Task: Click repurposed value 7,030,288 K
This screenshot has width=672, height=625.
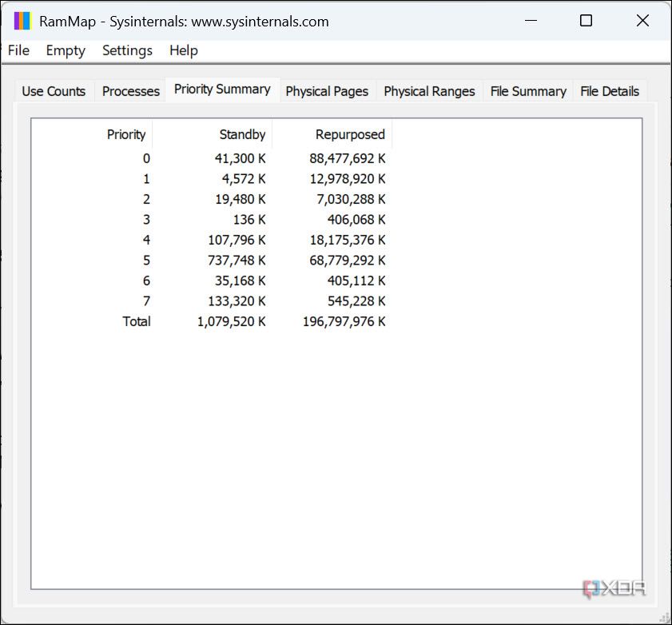Action: pyautogui.click(x=351, y=199)
